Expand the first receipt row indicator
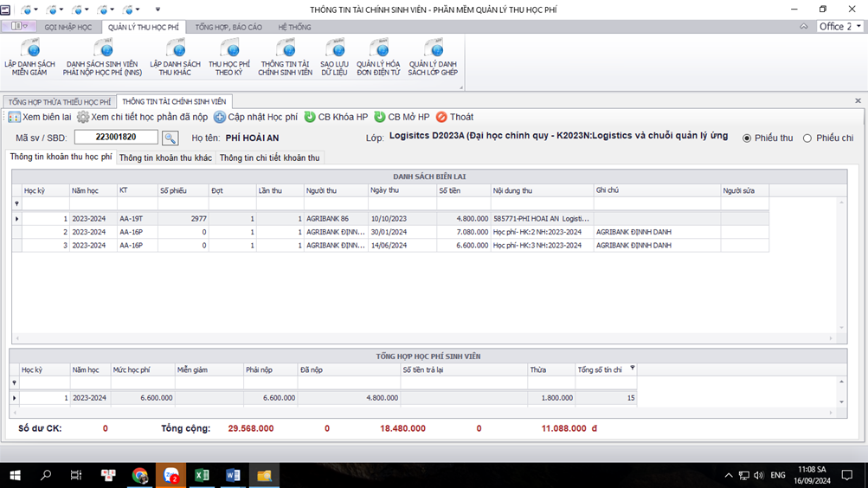This screenshot has height=488, width=868. 16,219
